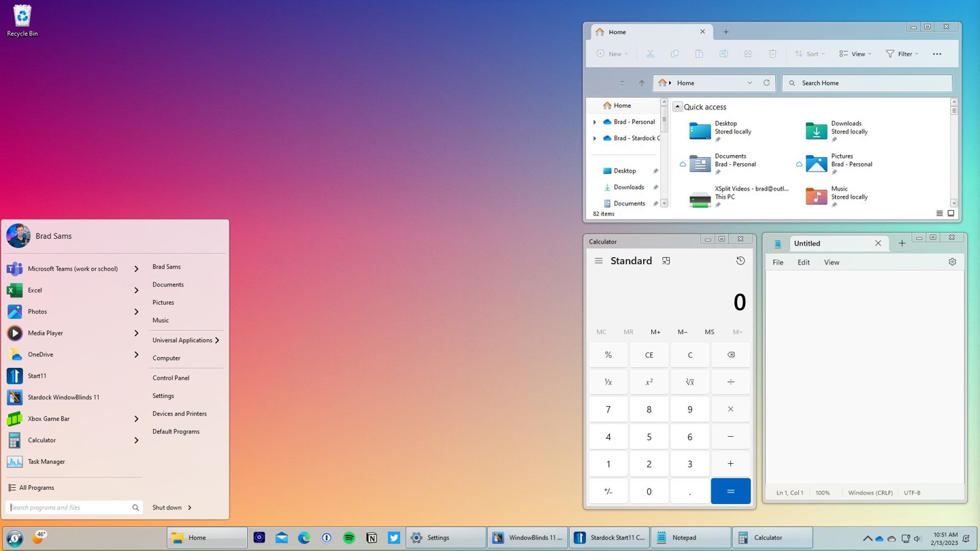Open the Calculator navigation menu
980x551 pixels.
tap(598, 261)
